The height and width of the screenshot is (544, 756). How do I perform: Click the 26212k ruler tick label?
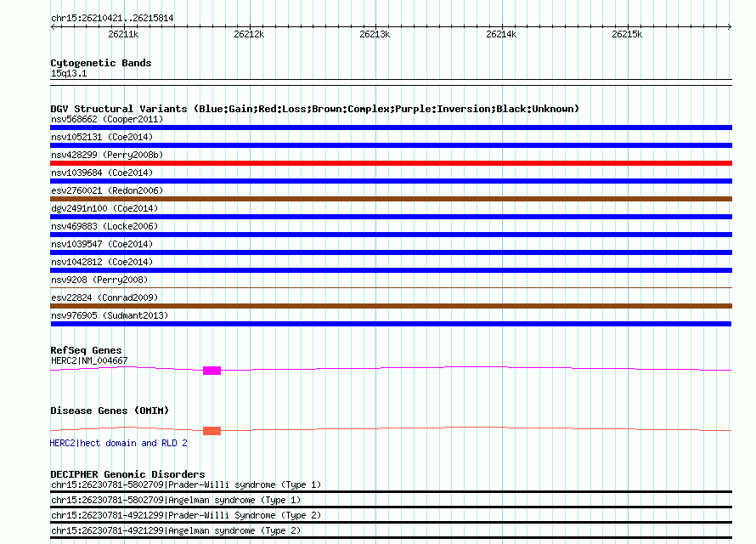click(249, 34)
